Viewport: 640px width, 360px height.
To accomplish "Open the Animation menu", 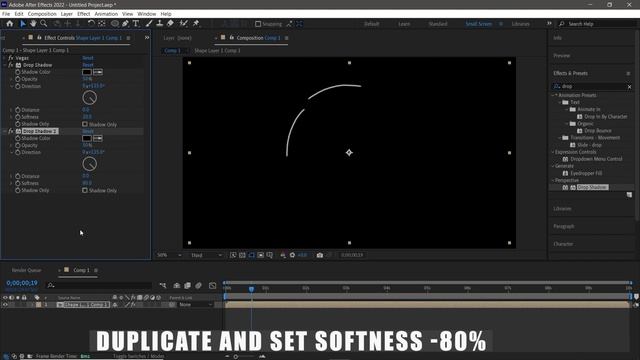I will [106, 14].
